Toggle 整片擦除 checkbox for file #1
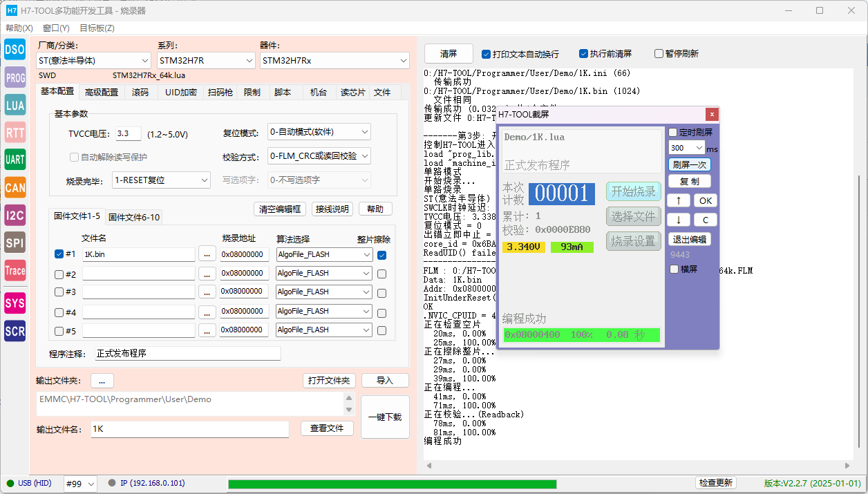868x494 pixels. click(382, 255)
